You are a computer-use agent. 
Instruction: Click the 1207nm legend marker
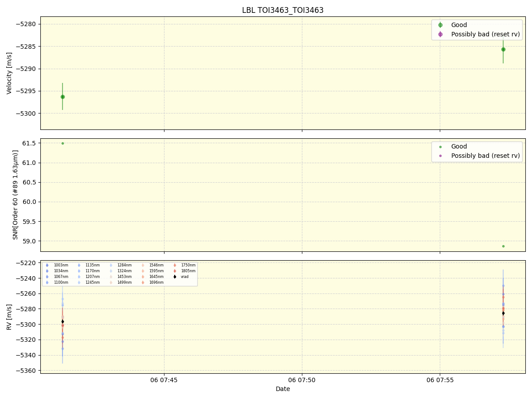point(79,277)
